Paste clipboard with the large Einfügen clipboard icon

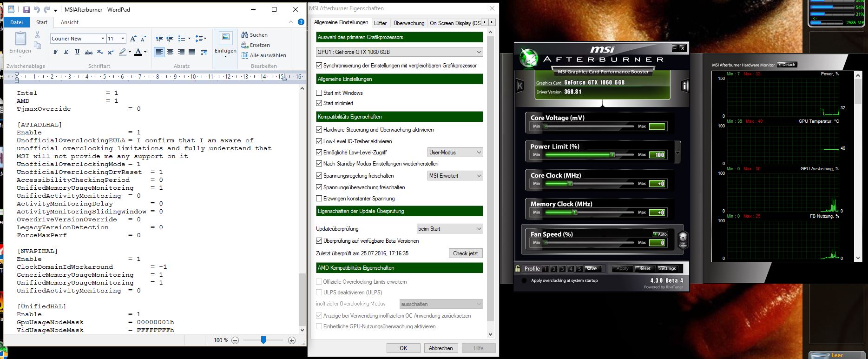20,38
